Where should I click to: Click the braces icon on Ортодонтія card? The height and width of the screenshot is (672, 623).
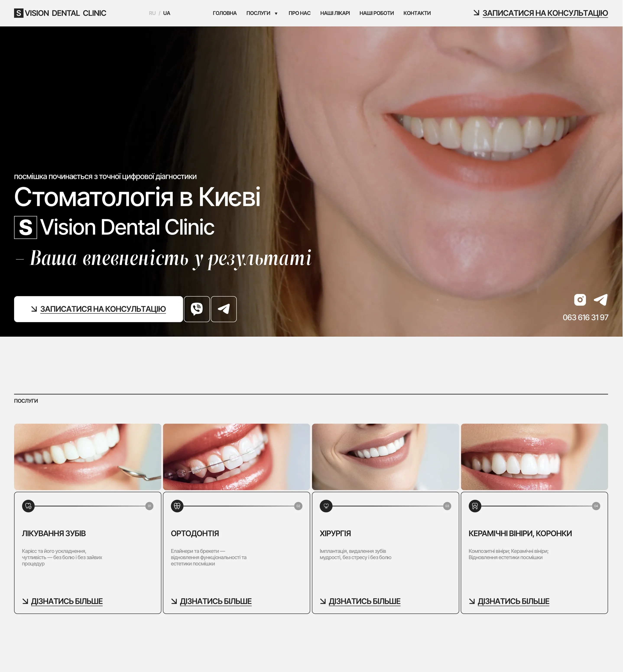pos(177,506)
